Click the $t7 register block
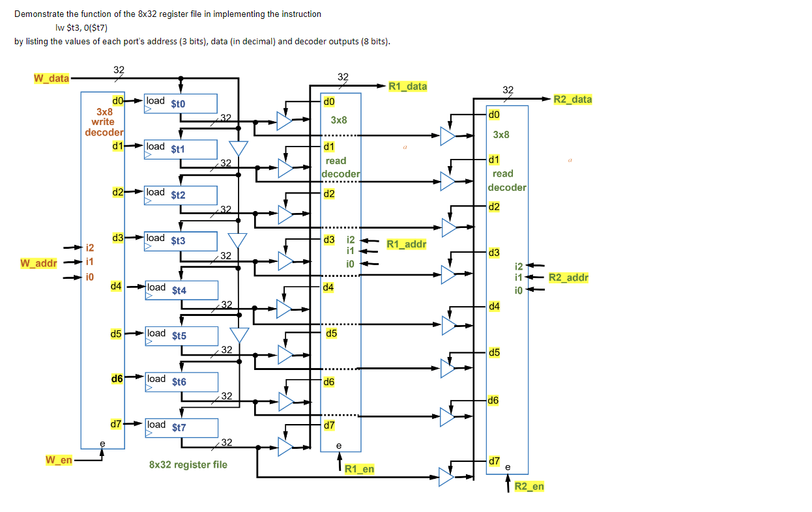The image size is (812, 512). 181,428
